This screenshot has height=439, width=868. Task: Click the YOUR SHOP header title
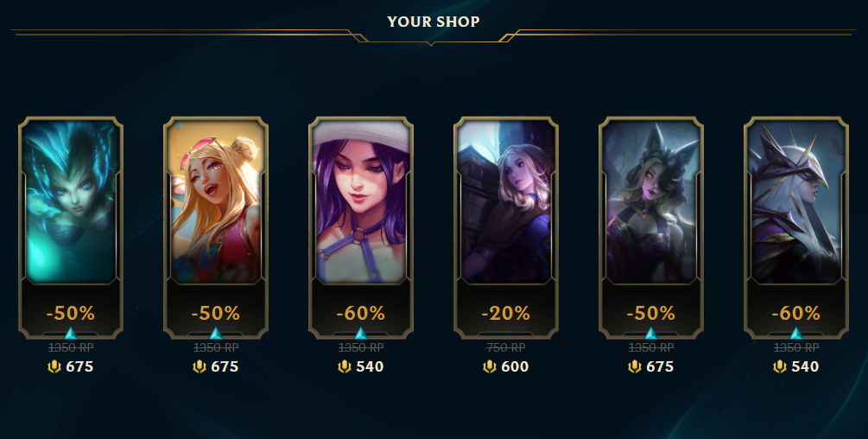(434, 22)
